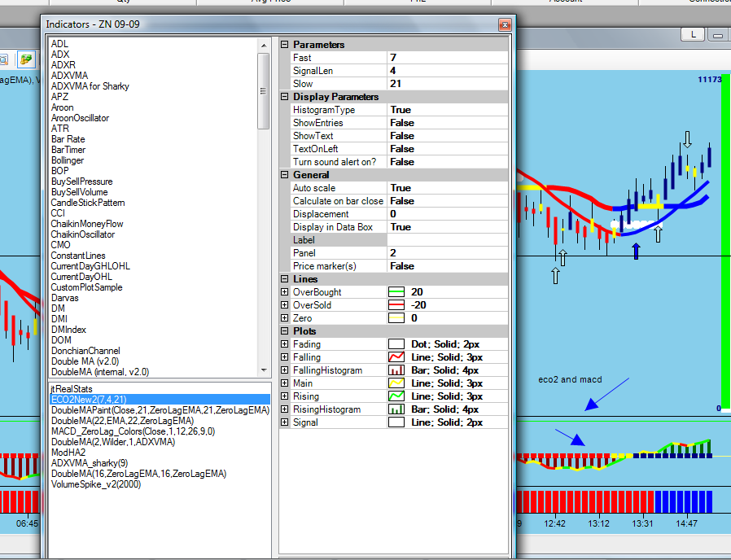Edit the Panel value 2
The height and width of the screenshot is (560, 731).
(448, 253)
